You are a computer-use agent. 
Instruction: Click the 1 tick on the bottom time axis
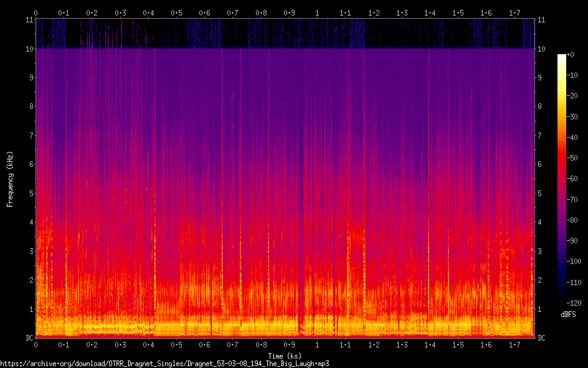(318, 345)
